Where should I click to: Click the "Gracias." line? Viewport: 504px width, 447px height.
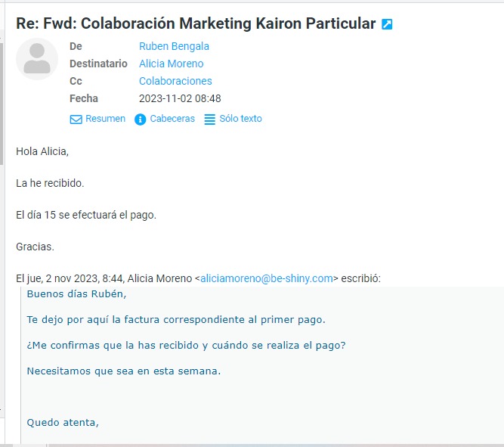[35, 247]
